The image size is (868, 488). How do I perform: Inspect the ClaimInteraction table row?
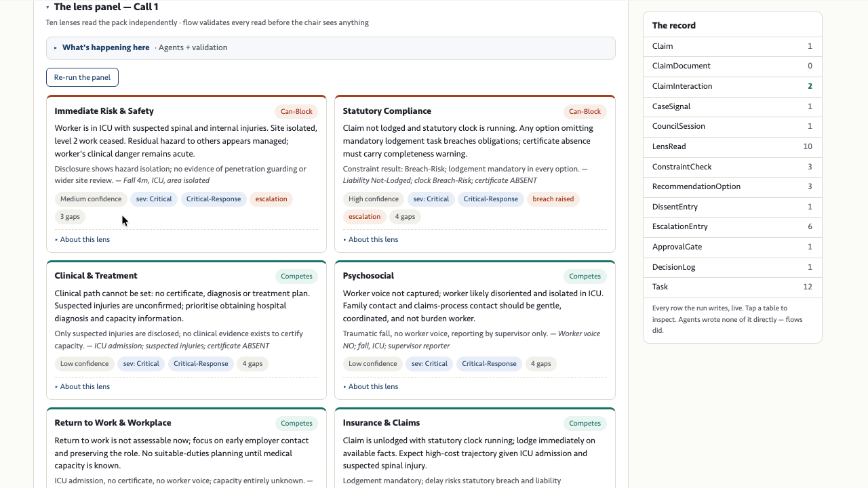732,86
